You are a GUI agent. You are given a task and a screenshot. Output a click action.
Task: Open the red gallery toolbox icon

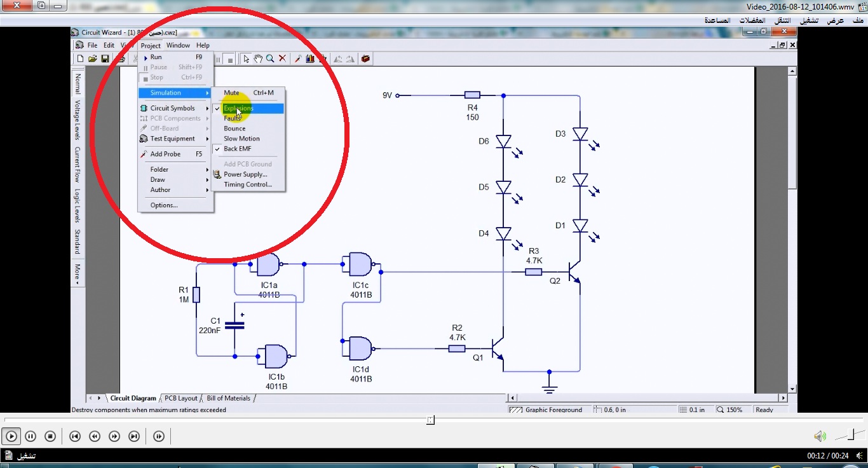pos(365,59)
